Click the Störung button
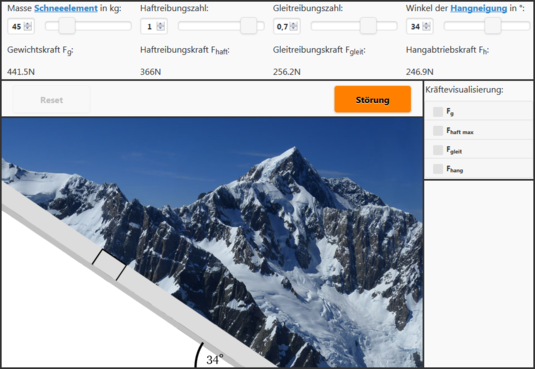The height and width of the screenshot is (369, 535). coord(373,99)
